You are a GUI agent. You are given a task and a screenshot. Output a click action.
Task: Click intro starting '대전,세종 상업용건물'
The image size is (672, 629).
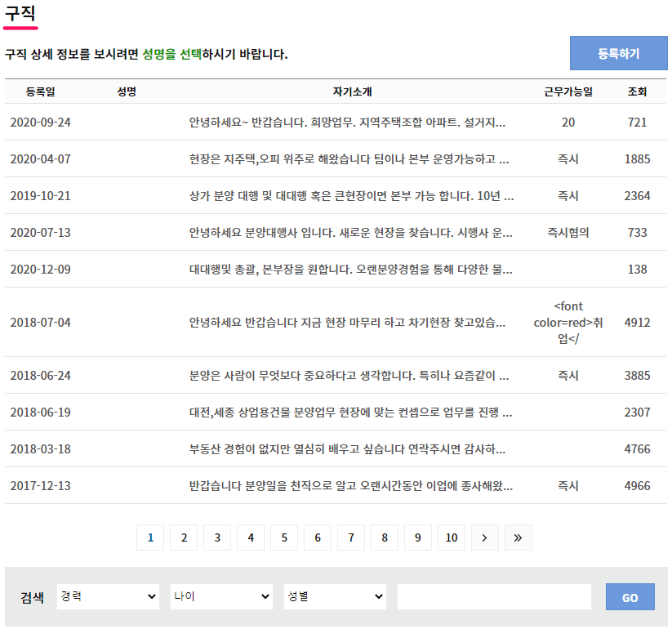350,413
